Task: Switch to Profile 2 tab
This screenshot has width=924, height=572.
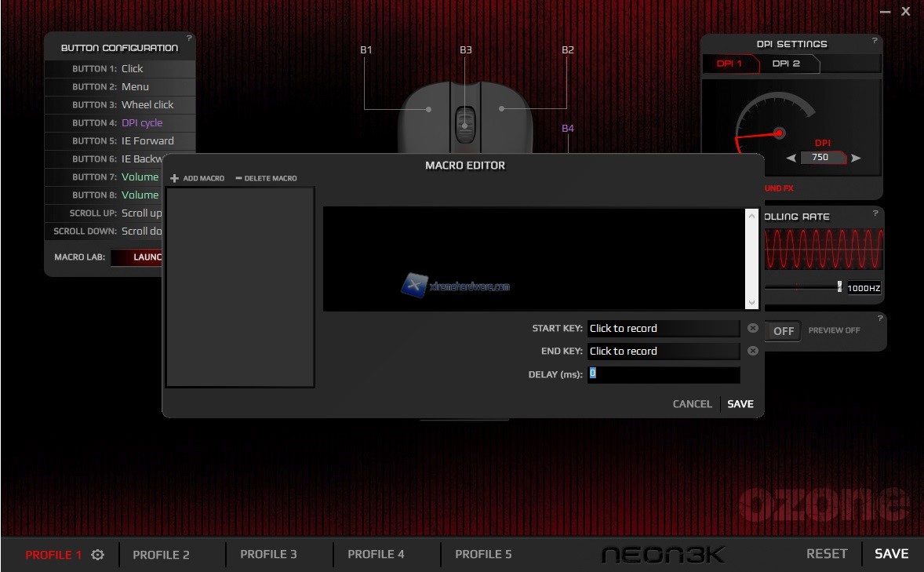Action: [161, 555]
